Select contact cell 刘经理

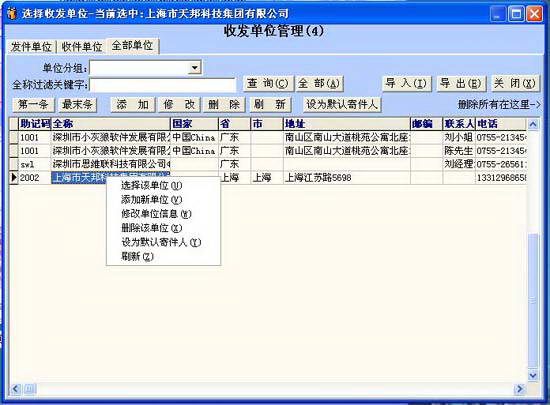(459, 164)
